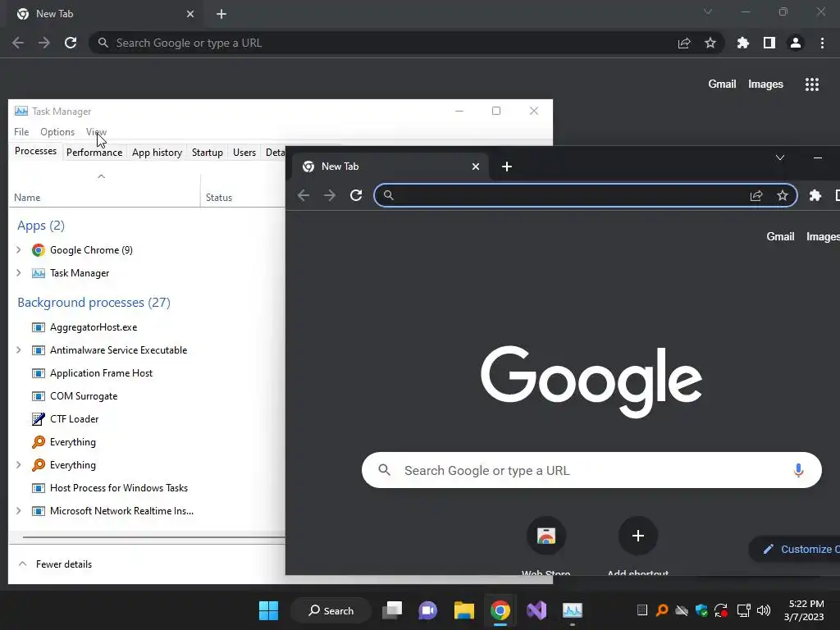Switch to Performance tab
The image size is (840, 630).
94,153
